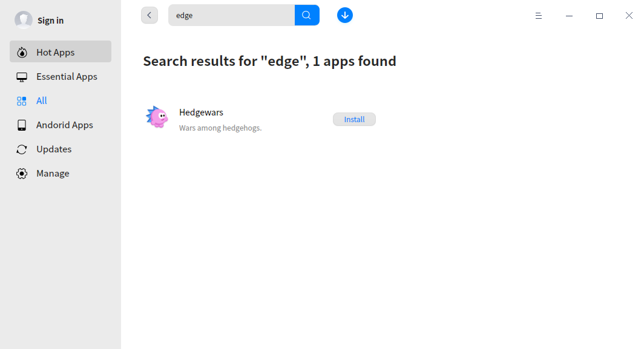Go back using the left arrow button
The width and height of the screenshot is (644, 349).
(x=149, y=15)
